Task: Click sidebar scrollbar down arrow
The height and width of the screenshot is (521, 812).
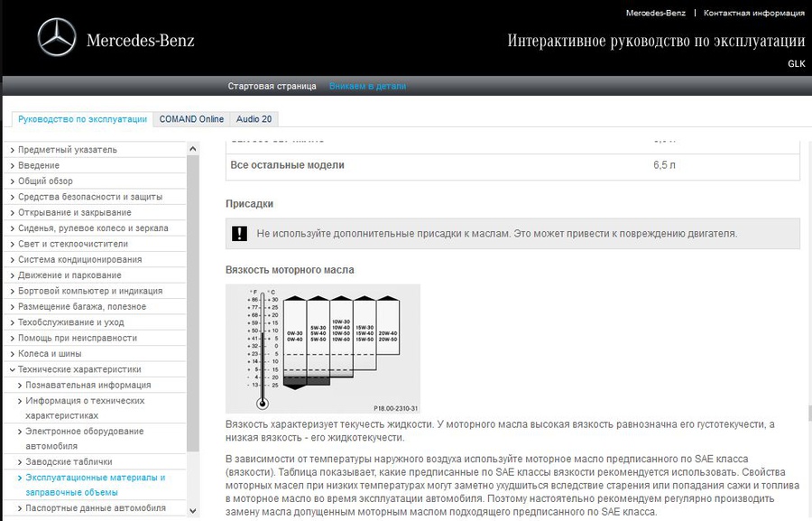Action: 193,511
